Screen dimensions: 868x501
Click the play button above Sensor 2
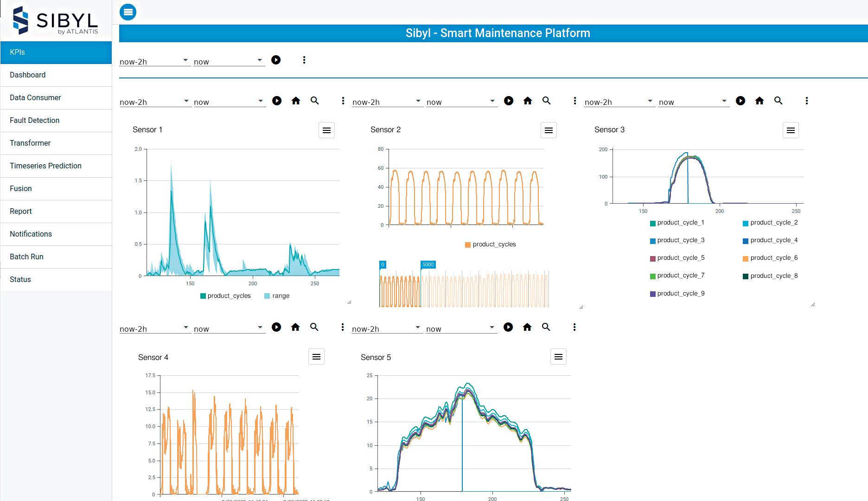(509, 101)
